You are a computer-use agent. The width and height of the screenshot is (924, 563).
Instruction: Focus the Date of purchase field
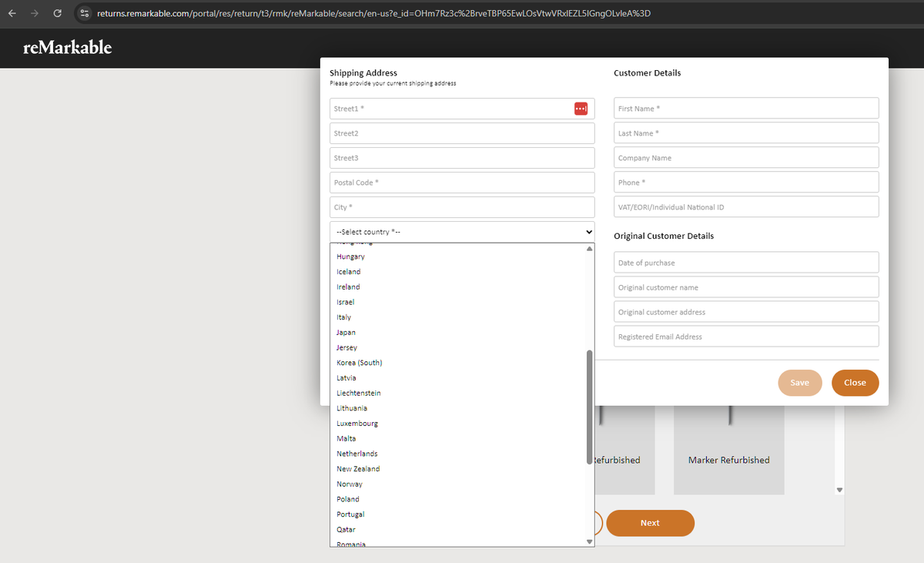point(746,263)
